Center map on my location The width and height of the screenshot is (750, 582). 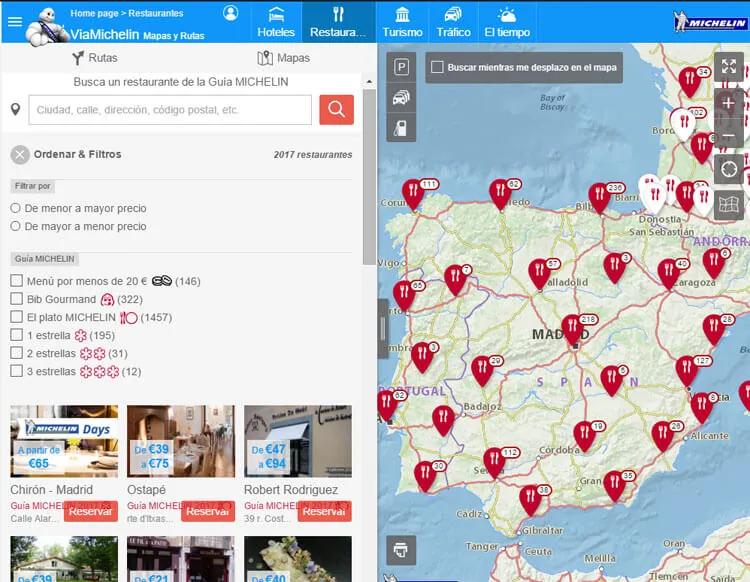pyautogui.click(x=728, y=169)
